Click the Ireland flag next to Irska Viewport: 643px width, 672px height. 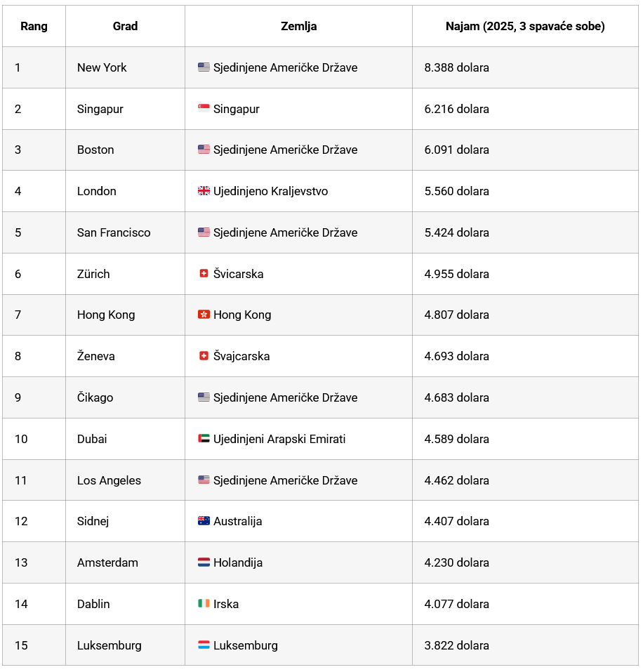tap(204, 604)
